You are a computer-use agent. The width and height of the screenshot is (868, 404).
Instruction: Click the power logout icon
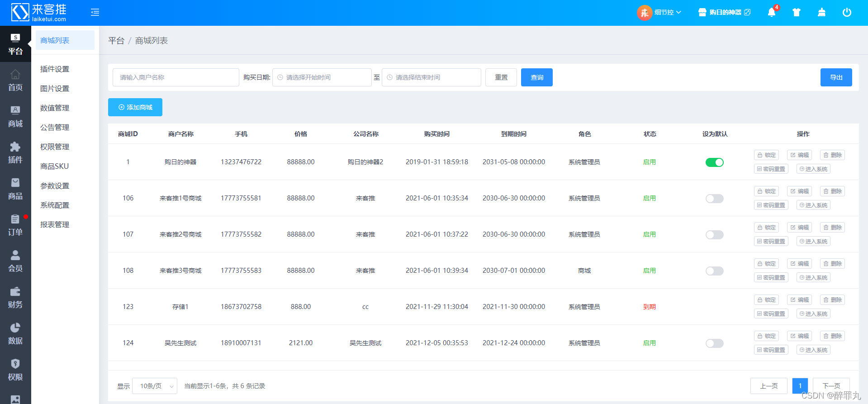847,12
